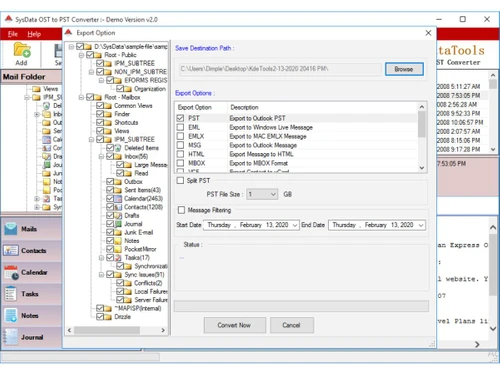Click the Calendar(2463) folder icon
This screenshot has height=375, width=500.
(118, 199)
